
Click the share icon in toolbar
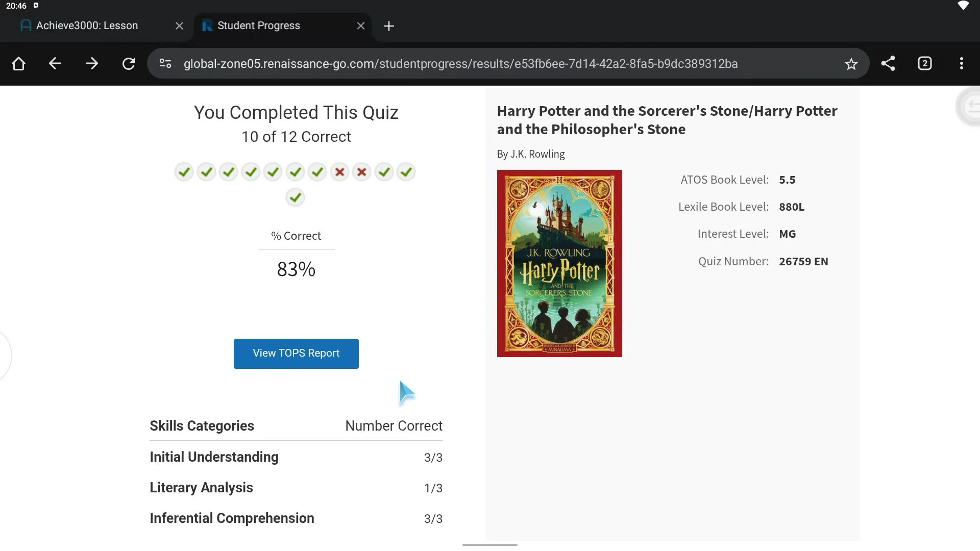point(888,64)
